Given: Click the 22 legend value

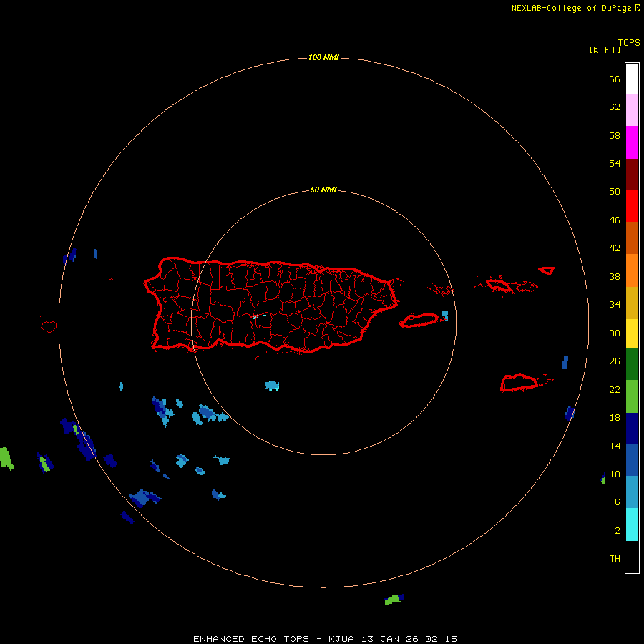Looking at the screenshot, I should pyautogui.click(x=615, y=389).
